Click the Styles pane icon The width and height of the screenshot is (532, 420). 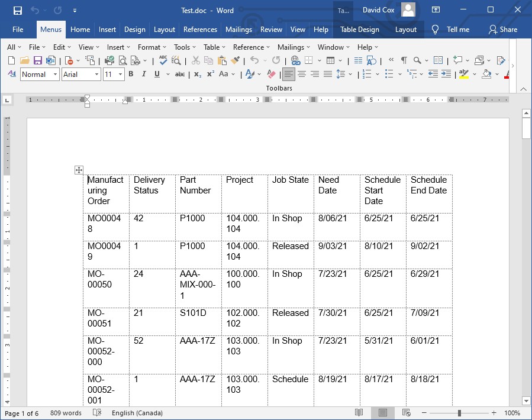11,74
